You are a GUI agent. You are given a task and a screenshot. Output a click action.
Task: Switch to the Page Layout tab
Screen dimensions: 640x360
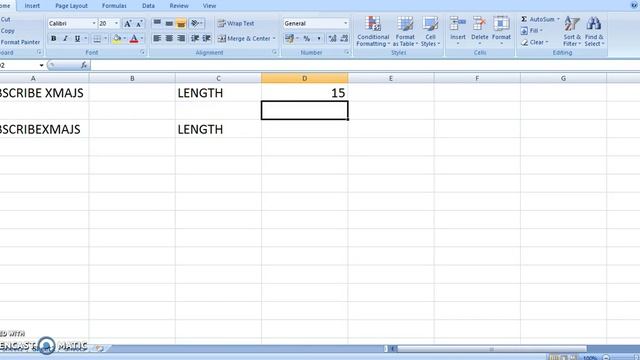(x=71, y=6)
